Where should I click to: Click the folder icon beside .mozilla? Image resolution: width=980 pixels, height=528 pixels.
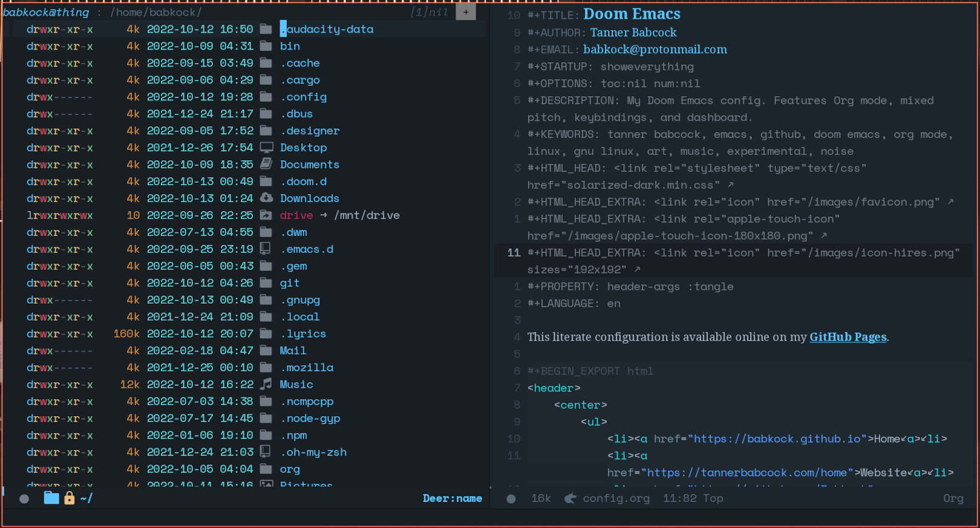266,368
